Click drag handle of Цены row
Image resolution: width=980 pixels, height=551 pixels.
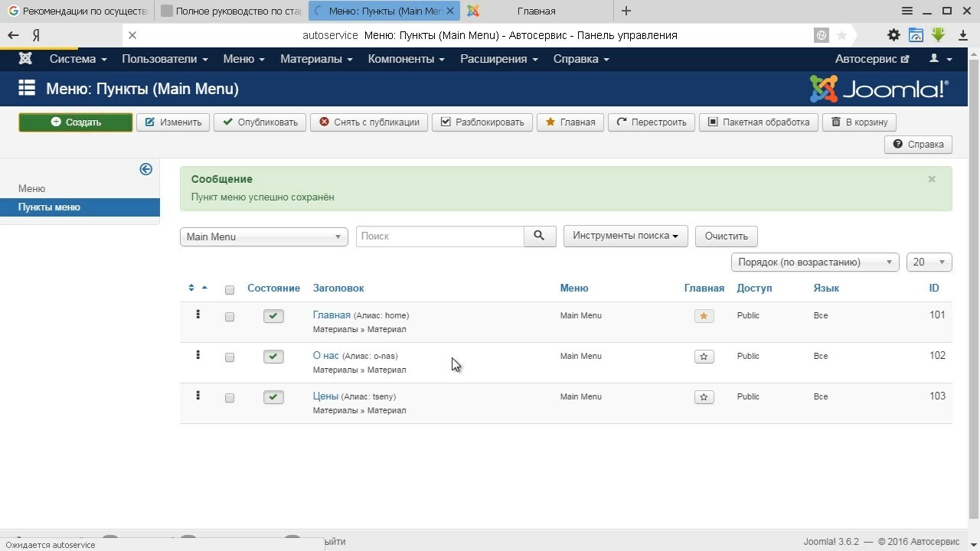point(198,396)
